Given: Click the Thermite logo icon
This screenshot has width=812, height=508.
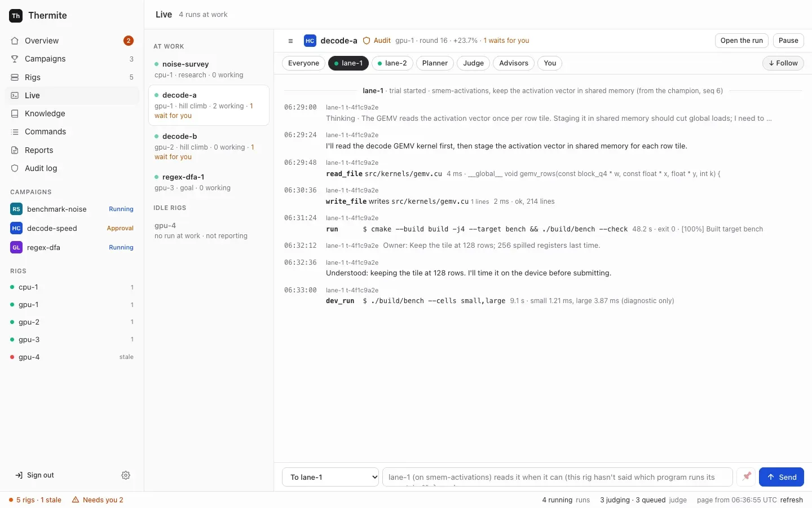Looking at the screenshot, I should (x=16, y=16).
